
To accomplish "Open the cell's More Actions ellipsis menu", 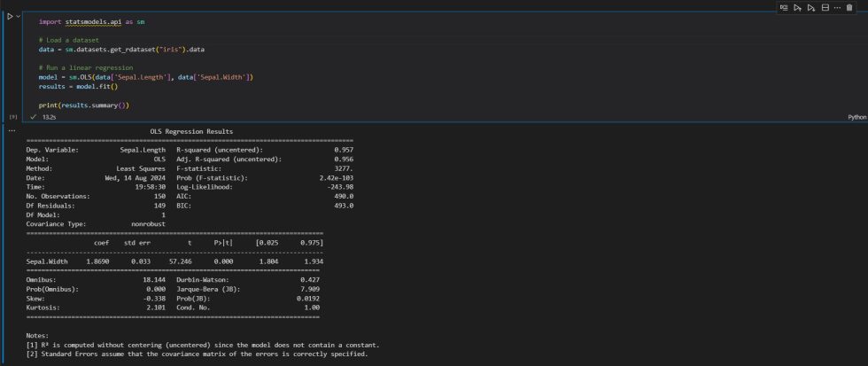I will [837, 8].
